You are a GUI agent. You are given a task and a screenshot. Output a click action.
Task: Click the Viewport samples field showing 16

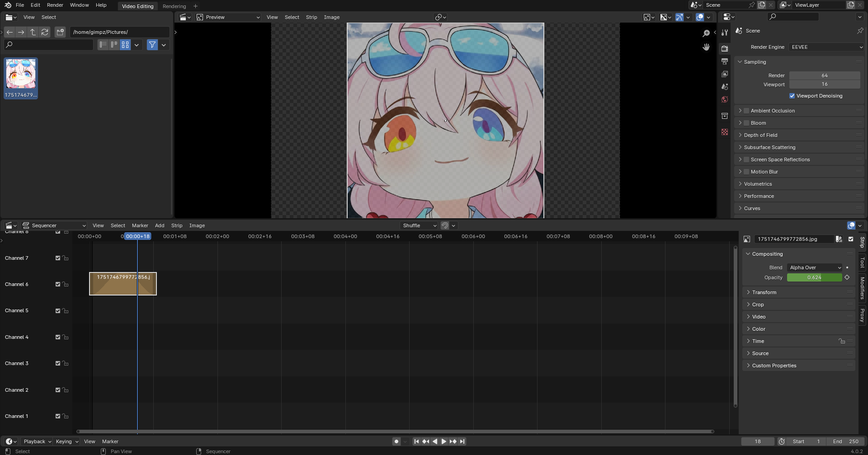coord(825,84)
